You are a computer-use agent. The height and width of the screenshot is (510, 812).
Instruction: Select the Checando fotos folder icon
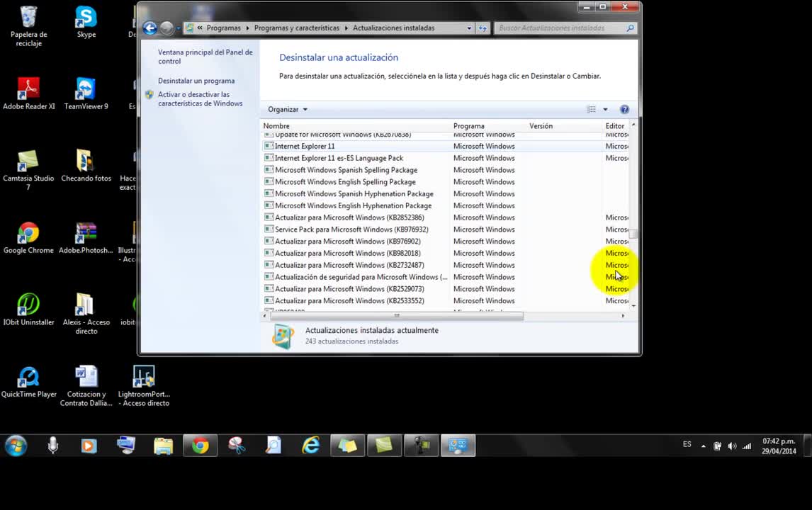point(86,166)
